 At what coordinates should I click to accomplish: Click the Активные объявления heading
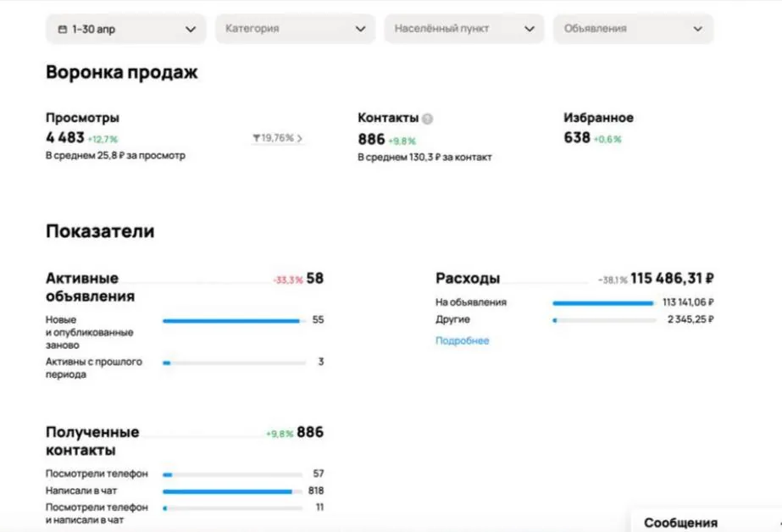[x=91, y=286]
